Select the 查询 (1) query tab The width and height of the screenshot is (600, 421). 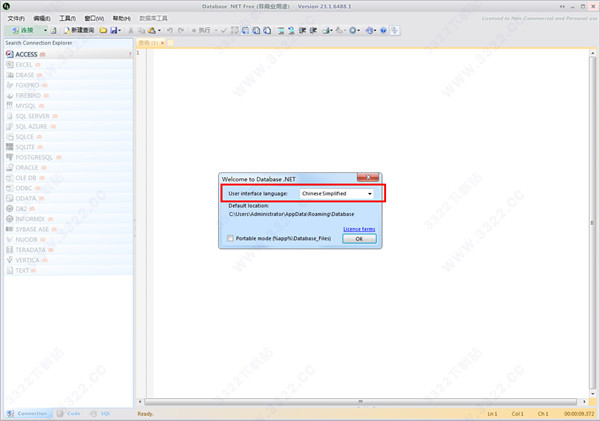(148, 43)
